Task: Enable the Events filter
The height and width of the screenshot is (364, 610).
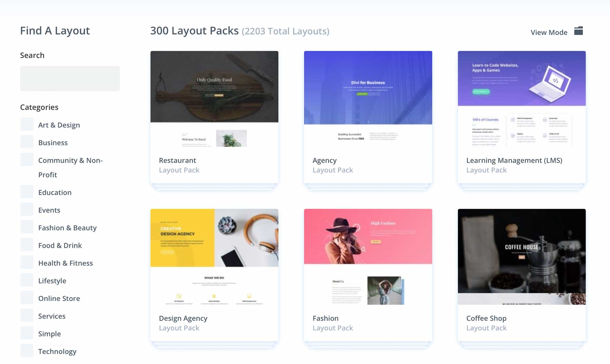Action: point(26,209)
